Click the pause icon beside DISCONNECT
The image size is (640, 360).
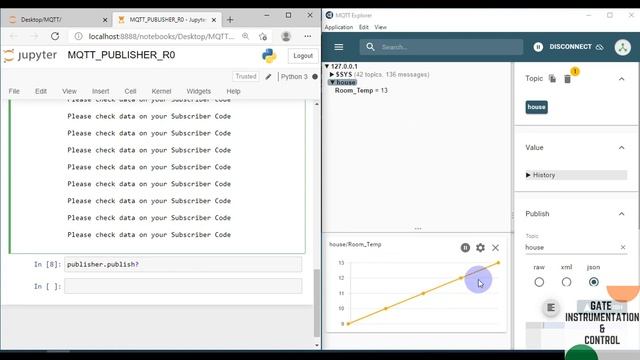(x=538, y=47)
